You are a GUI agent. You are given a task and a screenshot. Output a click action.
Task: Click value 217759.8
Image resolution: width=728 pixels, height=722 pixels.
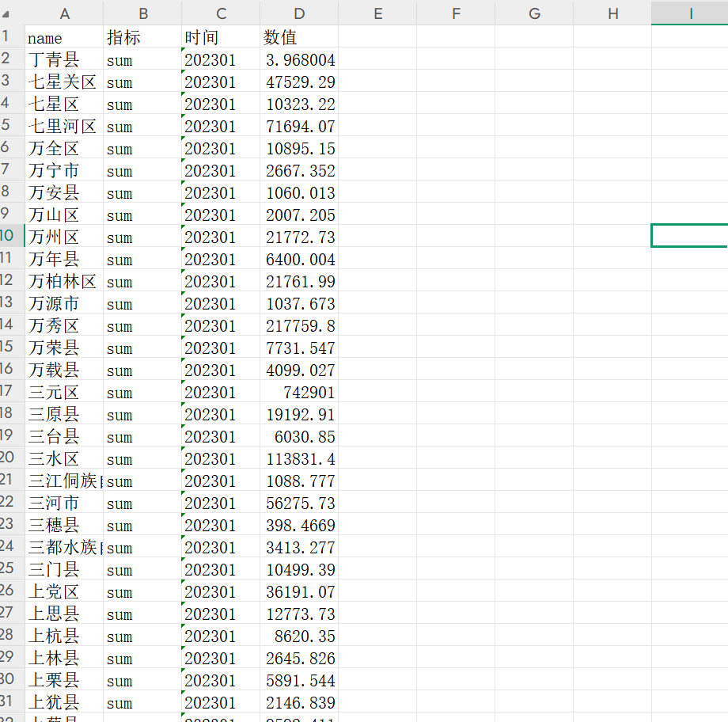pos(299,325)
